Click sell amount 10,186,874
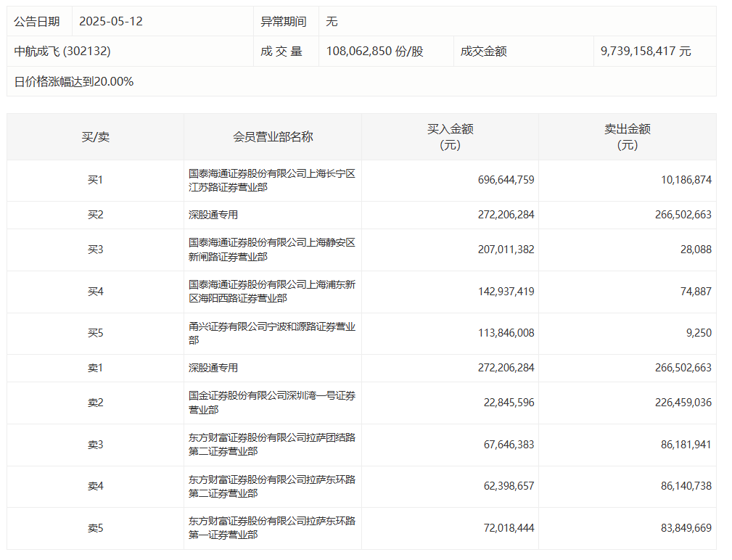This screenshot has height=560, width=732. tap(686, 180)
